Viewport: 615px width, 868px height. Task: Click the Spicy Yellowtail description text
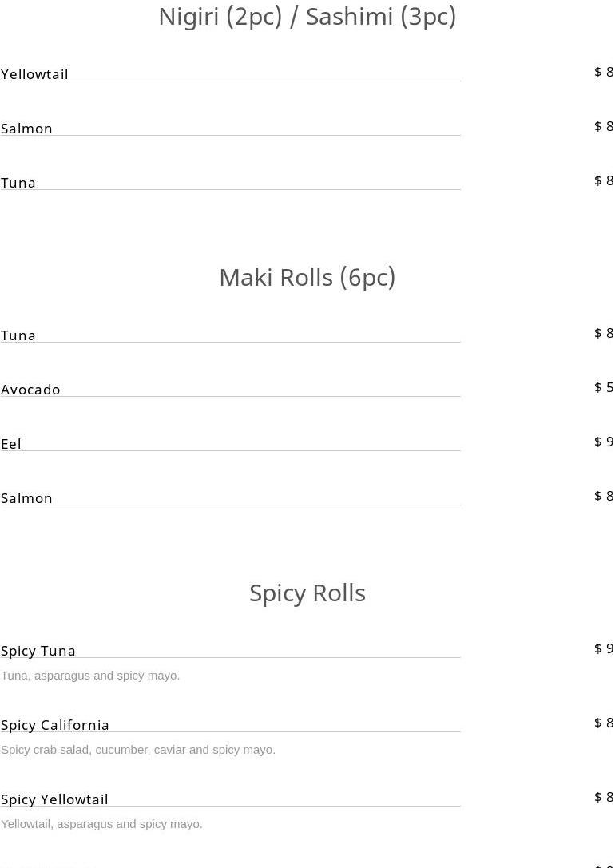(101, 824)
